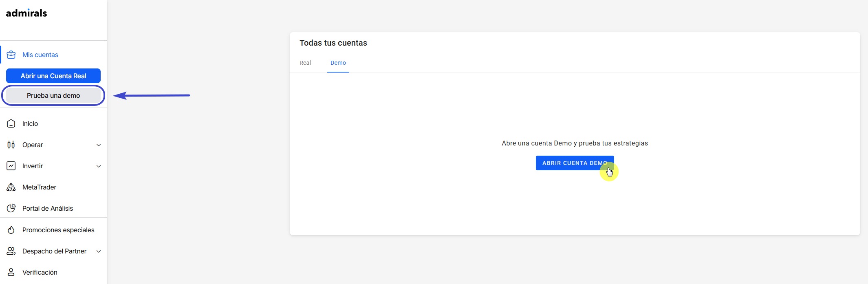Click the Mis cuentas briefcase icon
This screenshot has height=284, width=868.
point(11,55)
